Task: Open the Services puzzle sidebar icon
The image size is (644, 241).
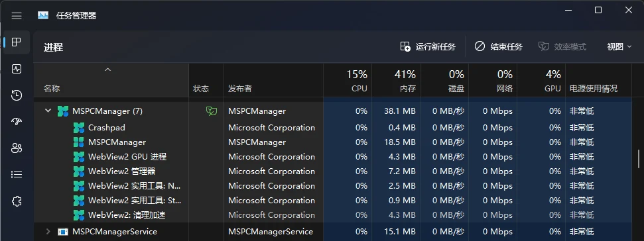Action: pos(17,201)
